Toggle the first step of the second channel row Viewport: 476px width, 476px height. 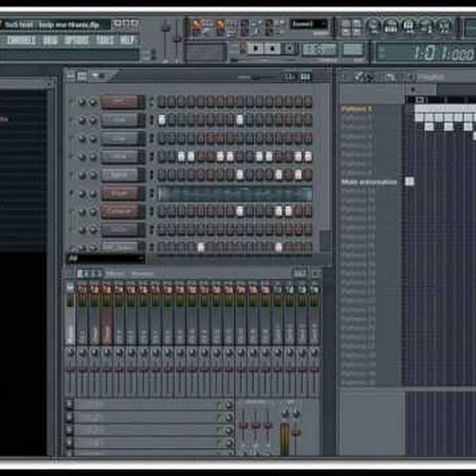coord(162,120)
